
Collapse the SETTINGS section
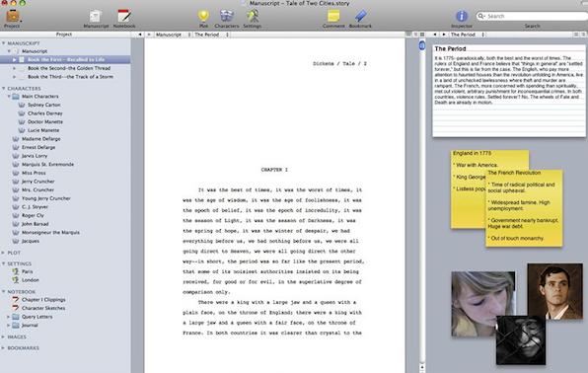pos(3,263)
